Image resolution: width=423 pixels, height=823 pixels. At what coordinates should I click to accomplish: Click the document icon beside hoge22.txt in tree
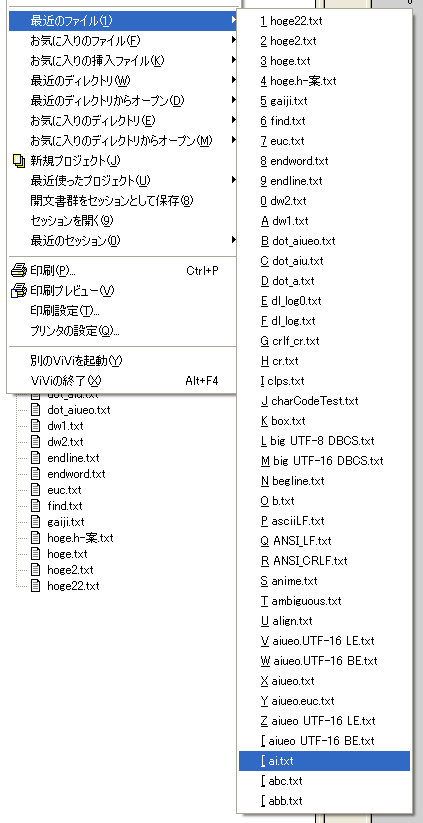36,586
